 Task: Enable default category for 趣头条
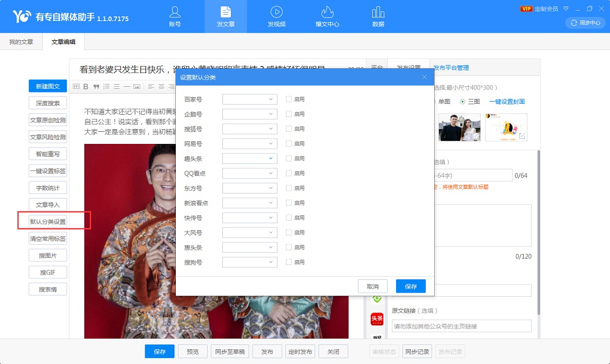point(289,158)
